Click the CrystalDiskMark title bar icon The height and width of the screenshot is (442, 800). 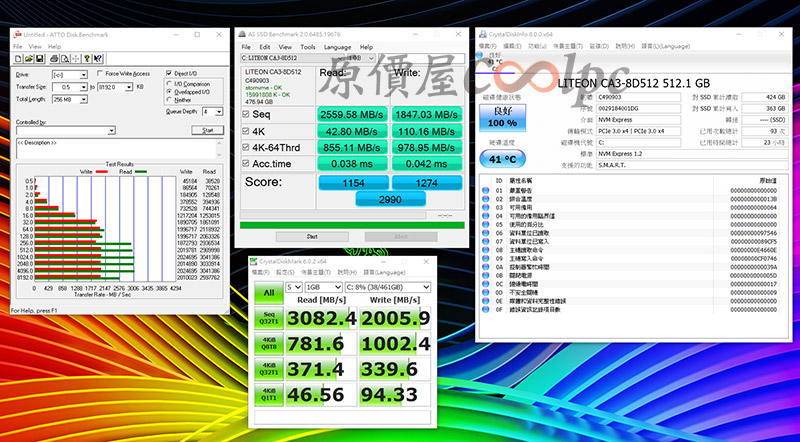[x=254, y=262]
